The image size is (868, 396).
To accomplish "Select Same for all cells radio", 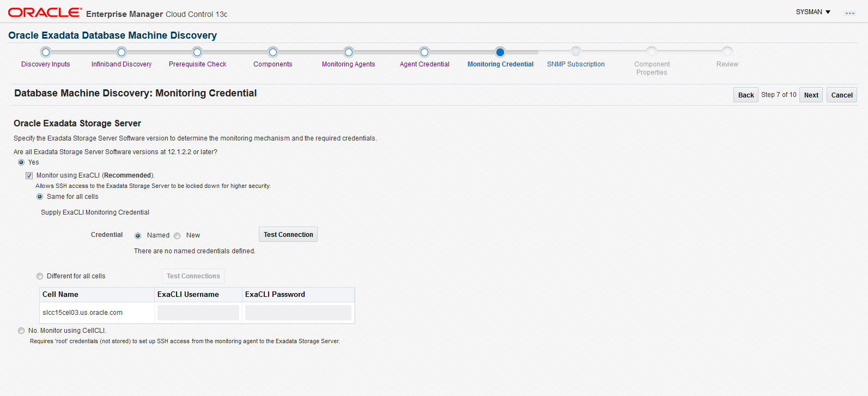I will [x=40, y=197].
